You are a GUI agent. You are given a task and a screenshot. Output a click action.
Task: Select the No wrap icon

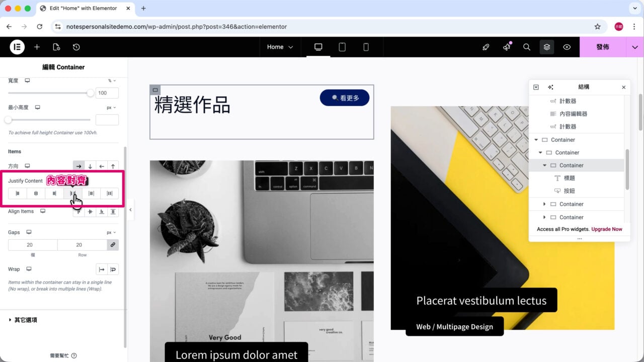click(x=102, y=269)
